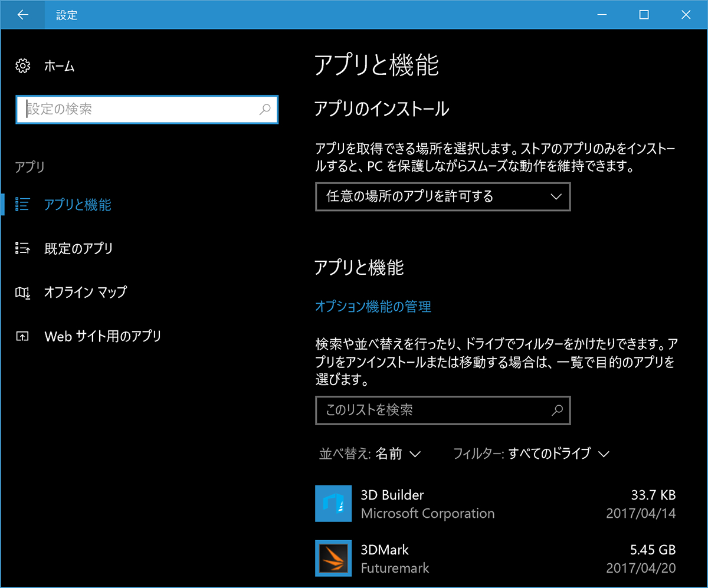Open the オプション機能の管理 link
The height and width of the screenshot is (588, 708).
coord(373,307)
